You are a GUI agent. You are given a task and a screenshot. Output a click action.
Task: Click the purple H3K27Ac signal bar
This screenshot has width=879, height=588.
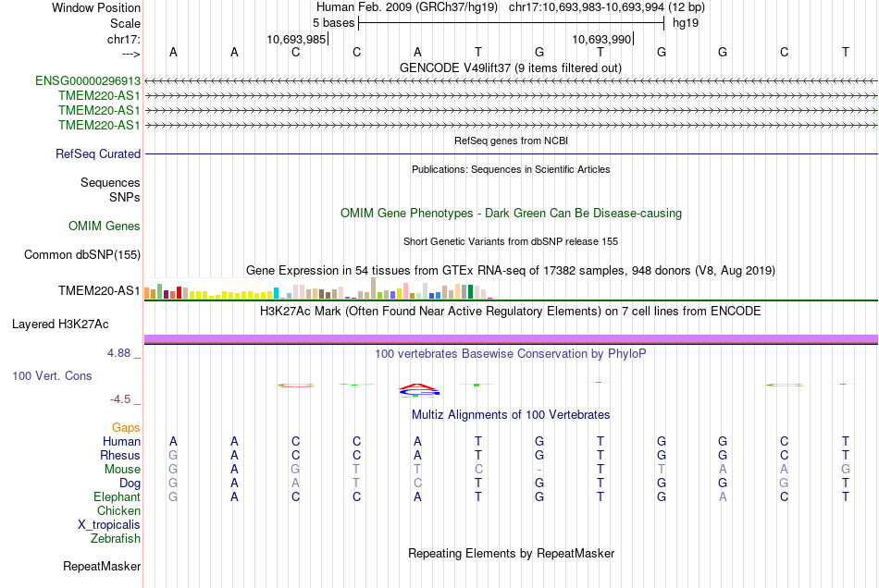tap(511, 338)
